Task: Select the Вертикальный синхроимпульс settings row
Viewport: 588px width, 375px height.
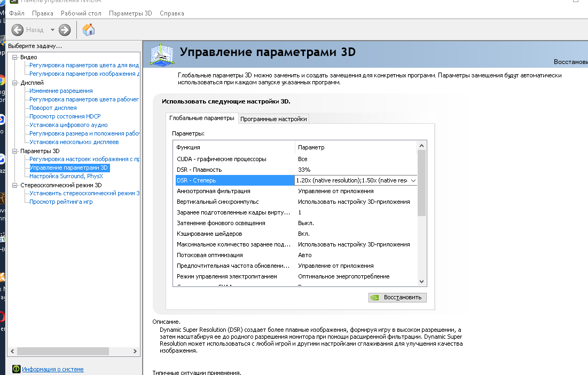Action: (235, 202)
